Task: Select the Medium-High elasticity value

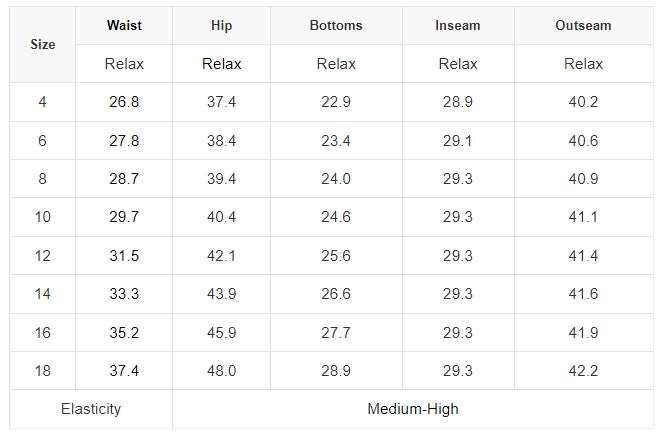Action: point(413,409)
